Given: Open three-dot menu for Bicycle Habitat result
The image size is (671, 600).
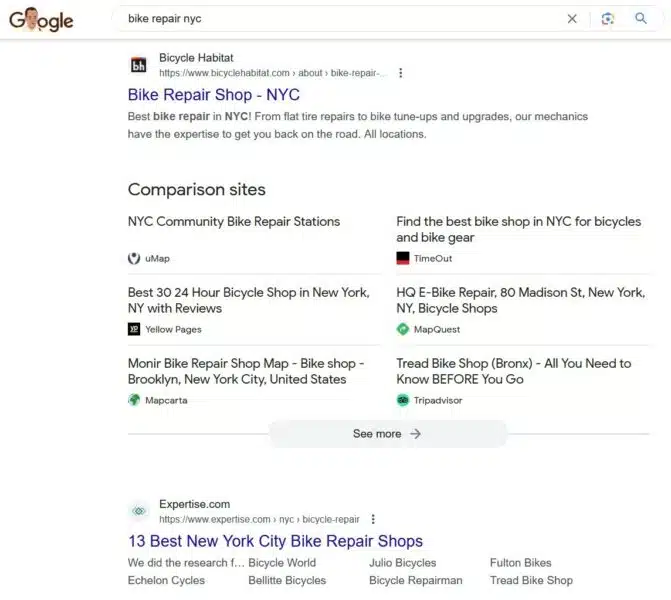Looking at the screenshot, I should click(401, 73).
